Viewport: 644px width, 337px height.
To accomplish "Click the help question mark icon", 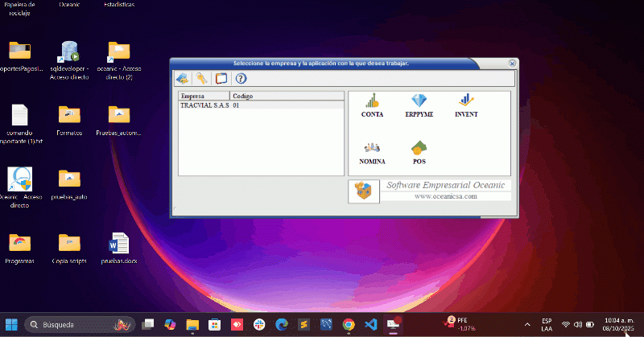I will pos(240,78).
